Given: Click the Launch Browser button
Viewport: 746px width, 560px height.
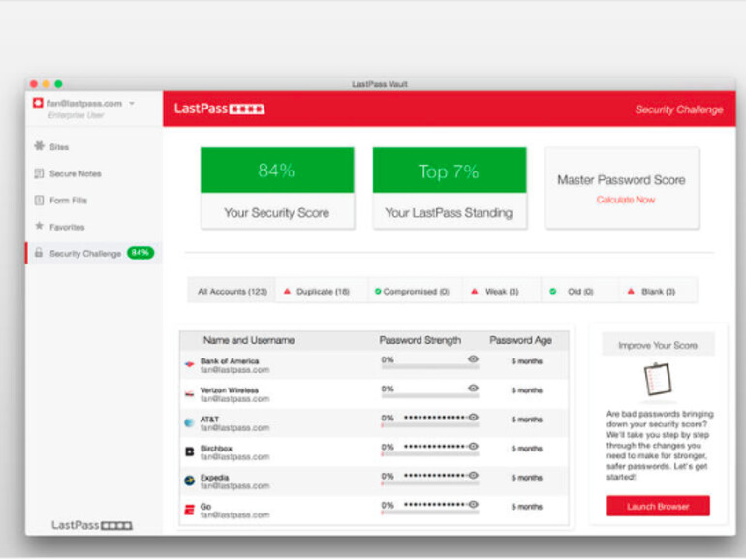Looking at the screenshot, I should coord(658,507).
